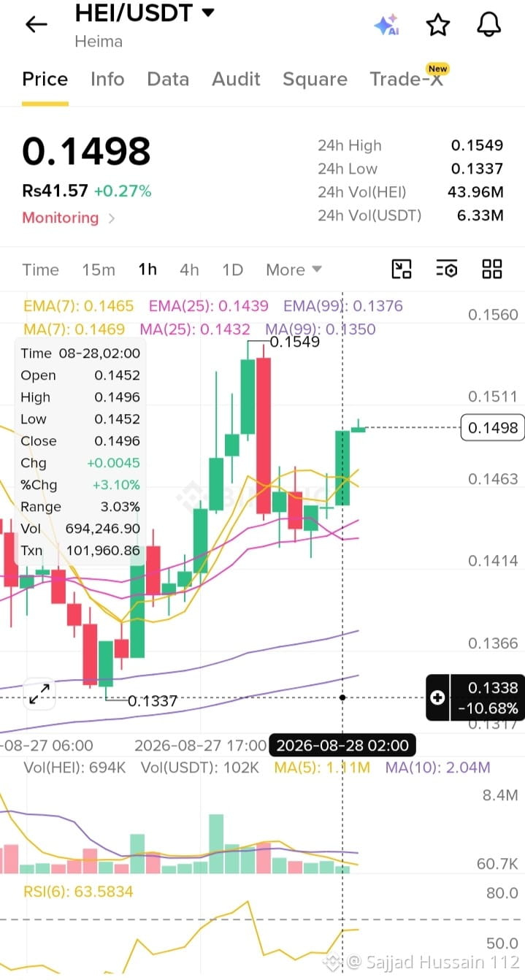Tap the large 0.1498 price figure
This screenshot has width=525, height=980.
86,151
